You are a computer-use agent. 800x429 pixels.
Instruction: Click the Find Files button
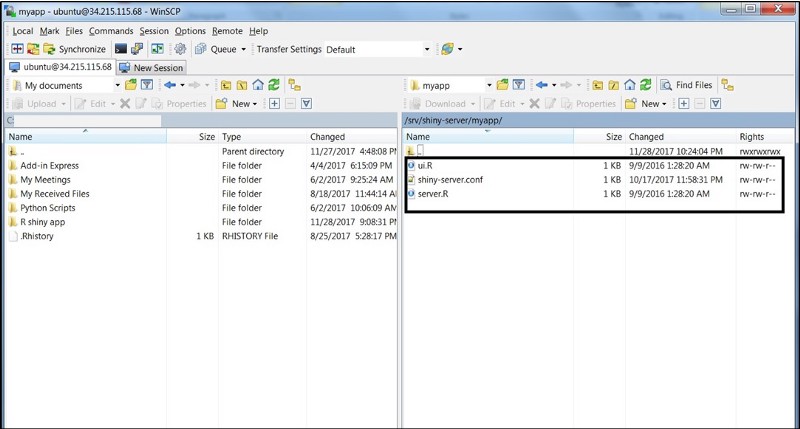(x=687, y=85)
